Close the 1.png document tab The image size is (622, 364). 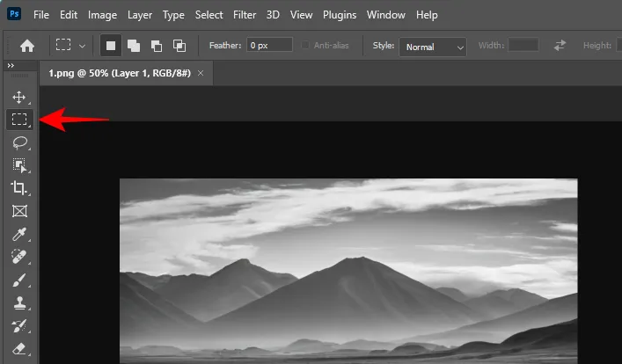(x=201, y=73)
